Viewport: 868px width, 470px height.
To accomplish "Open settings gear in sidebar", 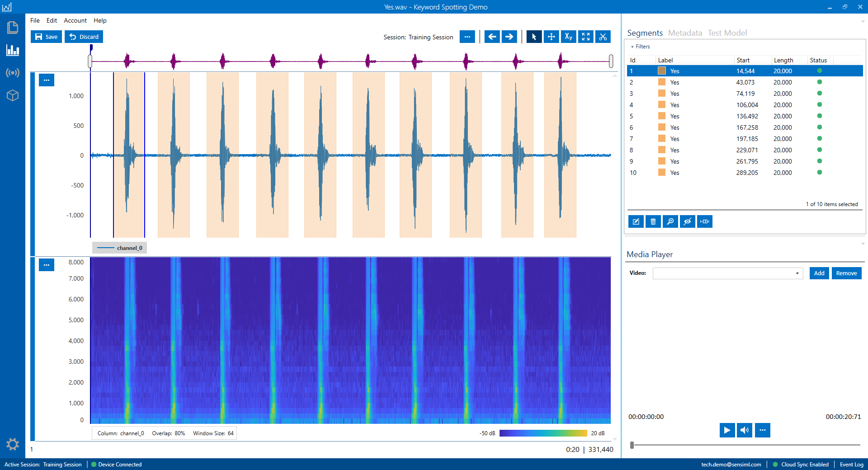I will point(13,444).
